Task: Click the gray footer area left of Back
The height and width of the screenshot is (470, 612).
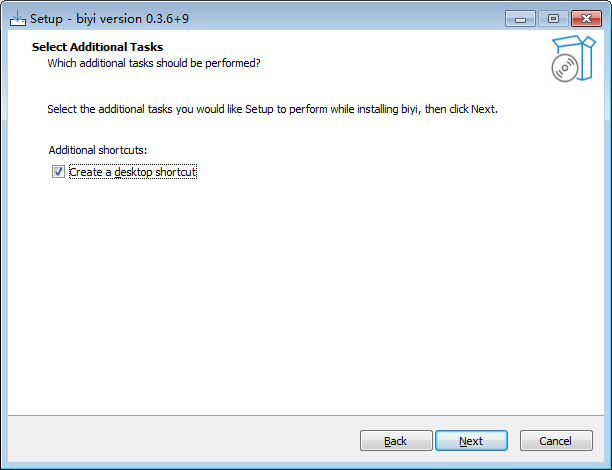Action: pos(180,441)
